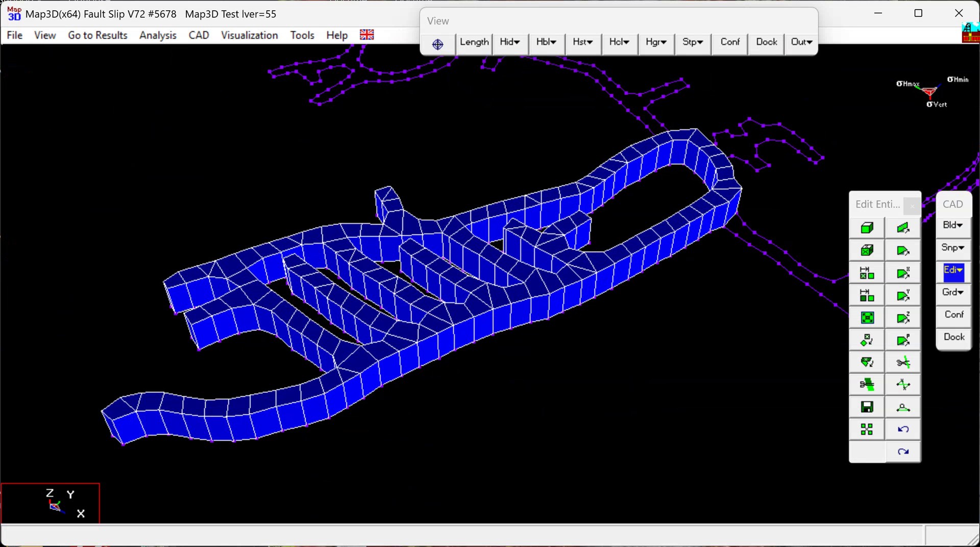Click the green 3D block icon
The width and height of the screenshot is (980, 547).
click(x=867, y=228)
